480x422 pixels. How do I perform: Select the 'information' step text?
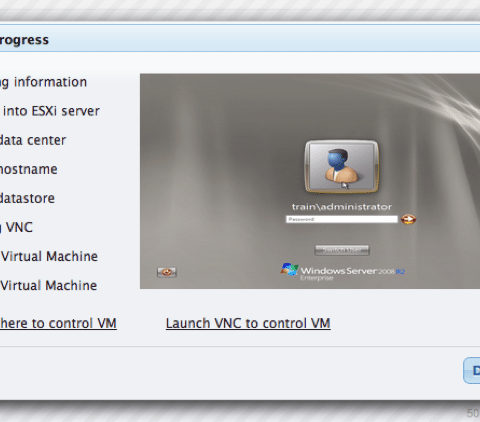pos(50,82)
